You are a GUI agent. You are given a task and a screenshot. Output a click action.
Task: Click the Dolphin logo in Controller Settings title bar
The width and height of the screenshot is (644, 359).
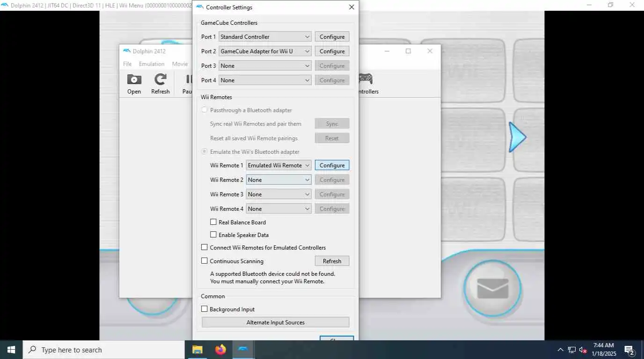click(x=200, y=7)
